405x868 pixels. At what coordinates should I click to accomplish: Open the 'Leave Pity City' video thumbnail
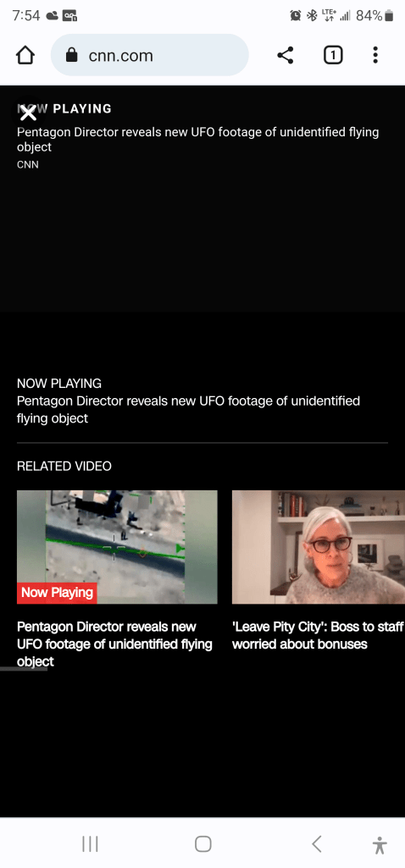pyautogui.click(x=319, y=547)
